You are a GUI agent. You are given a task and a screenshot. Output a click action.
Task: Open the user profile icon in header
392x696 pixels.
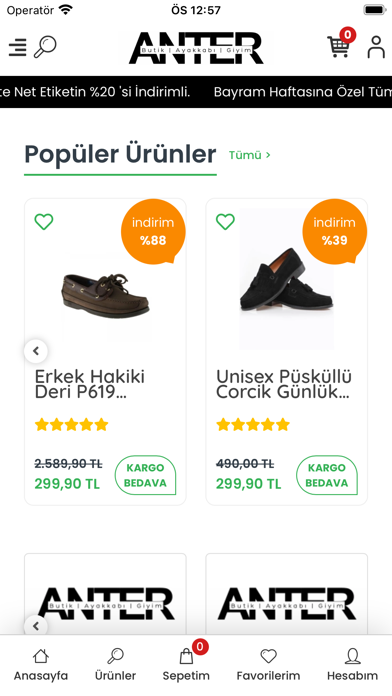coord(376,47)
